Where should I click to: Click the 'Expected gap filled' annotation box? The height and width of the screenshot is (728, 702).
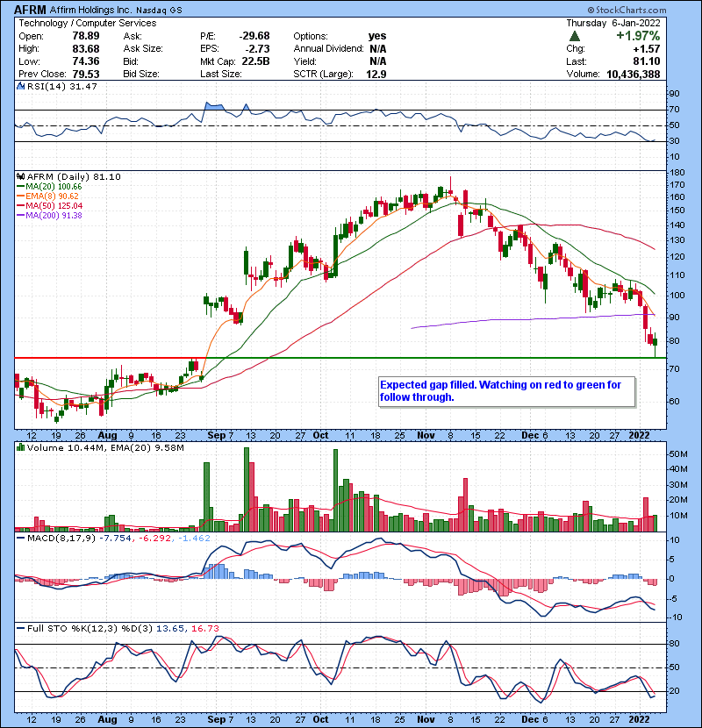(507, 391)
